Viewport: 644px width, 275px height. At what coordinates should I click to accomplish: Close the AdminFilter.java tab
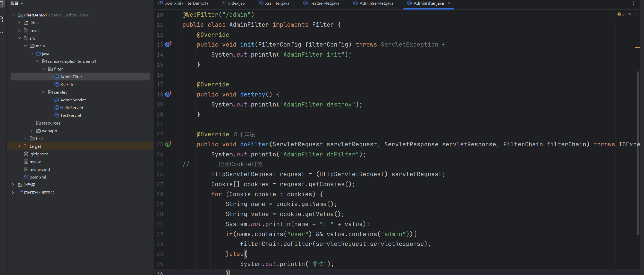(449, 3)
